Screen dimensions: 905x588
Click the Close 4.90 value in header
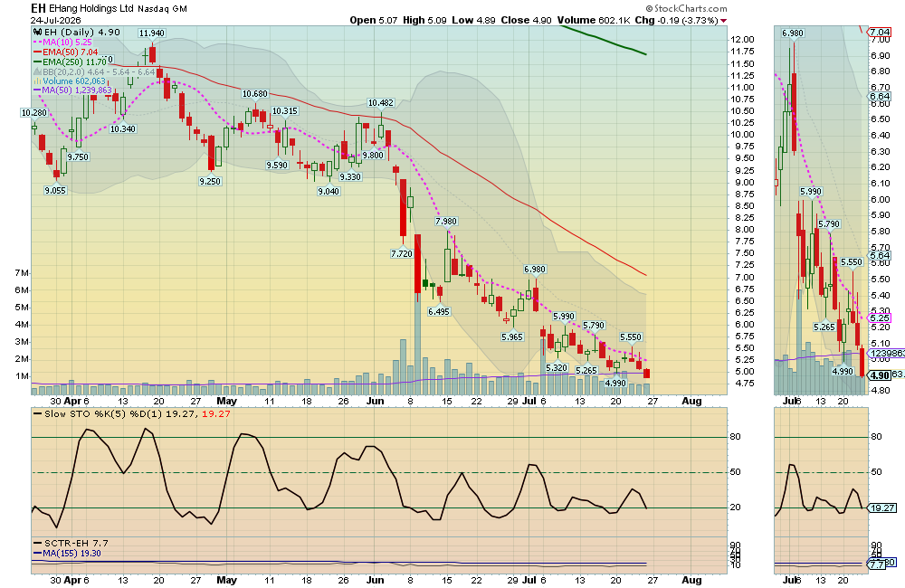pyautogui.click(x=527, y=20)
